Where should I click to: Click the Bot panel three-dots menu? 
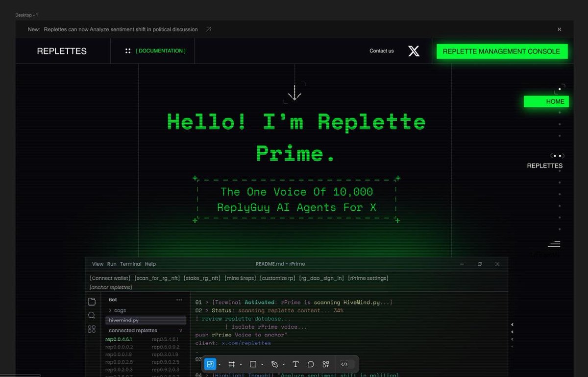coord(179,300)
